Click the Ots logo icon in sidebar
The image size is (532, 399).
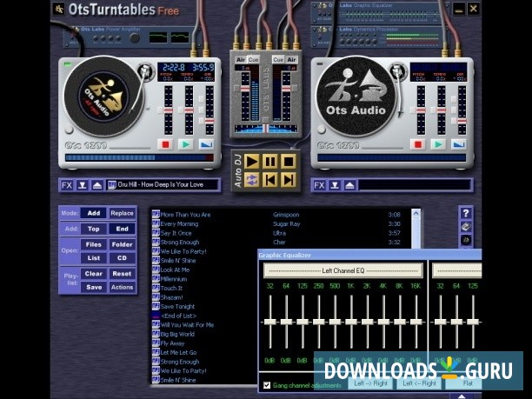click(x=466, y=240)
